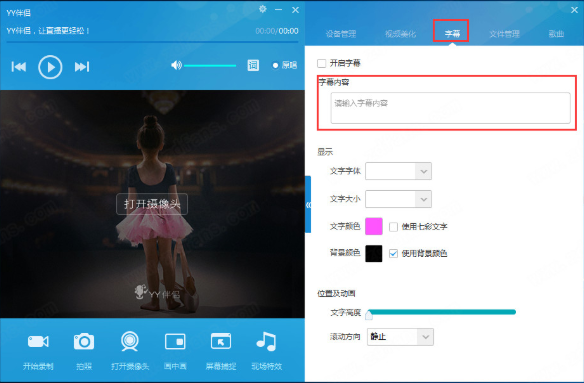Open the 文字字体 font dropdown
The height and width of the screenshot is (383, 584).
coord(398,171)
